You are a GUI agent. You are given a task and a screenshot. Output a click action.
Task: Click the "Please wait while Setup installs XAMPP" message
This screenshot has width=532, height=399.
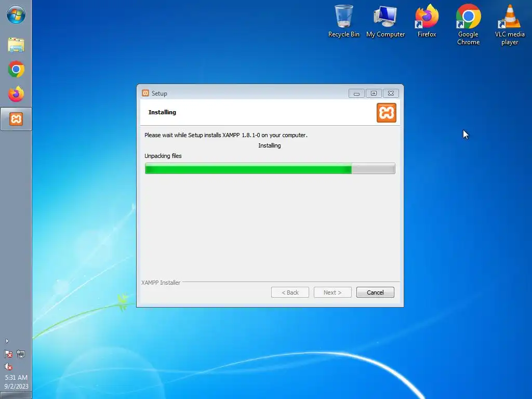(x=226, y=135)
